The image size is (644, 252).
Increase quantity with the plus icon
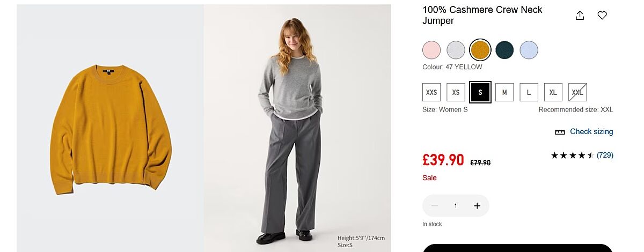click(477, 206)
